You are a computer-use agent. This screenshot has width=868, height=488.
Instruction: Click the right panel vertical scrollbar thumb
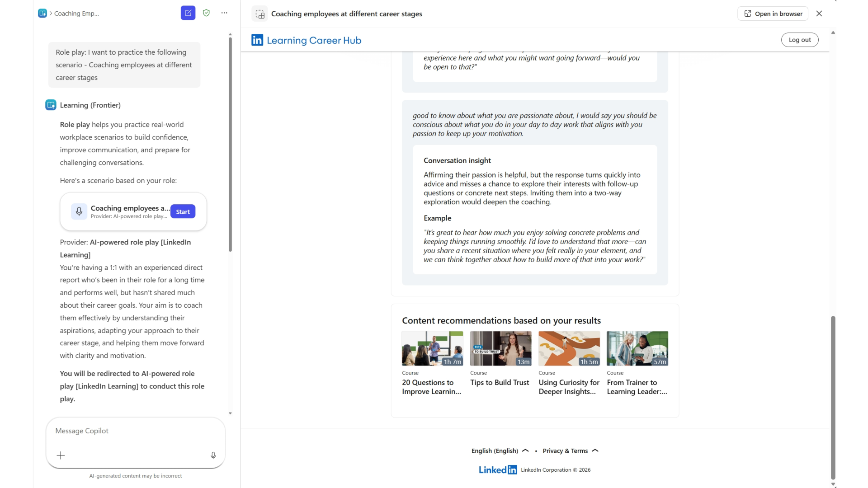833,398
